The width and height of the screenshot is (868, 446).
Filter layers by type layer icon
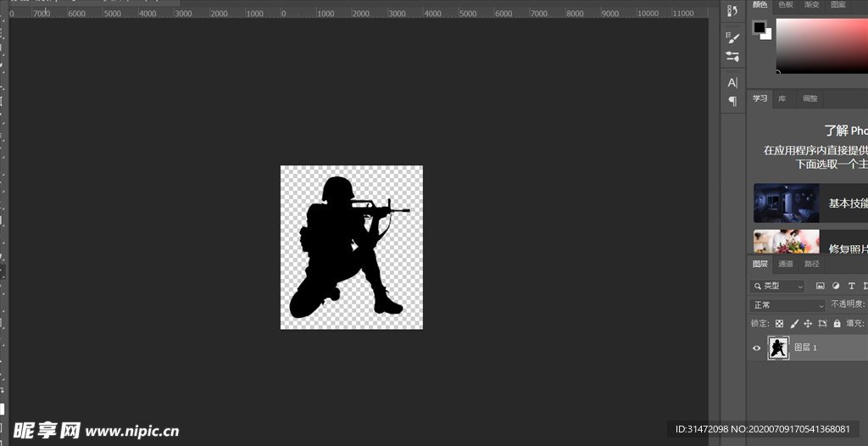click(x=851, y=287)
